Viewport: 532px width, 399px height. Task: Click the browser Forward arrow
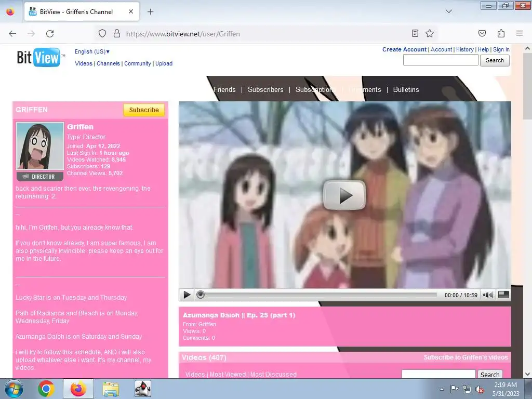[31, 34]
